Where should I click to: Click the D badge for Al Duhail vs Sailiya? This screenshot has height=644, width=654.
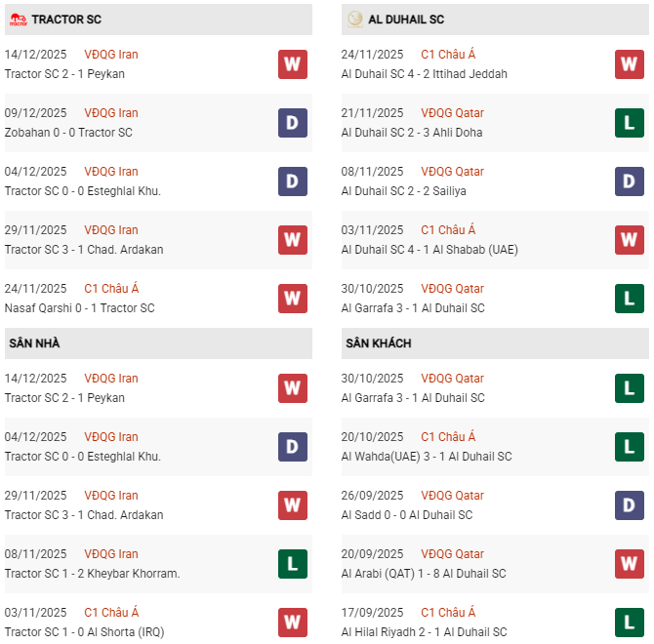coord(630,181)
